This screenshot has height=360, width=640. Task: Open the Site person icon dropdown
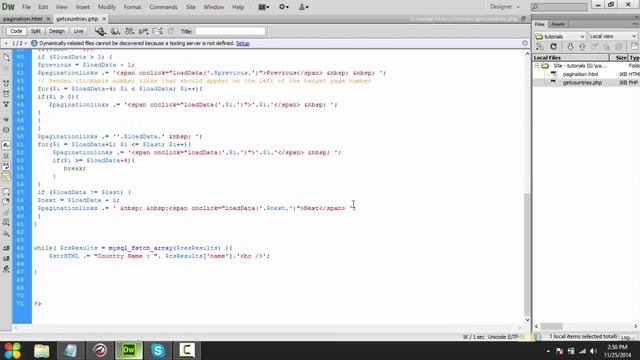304,7
